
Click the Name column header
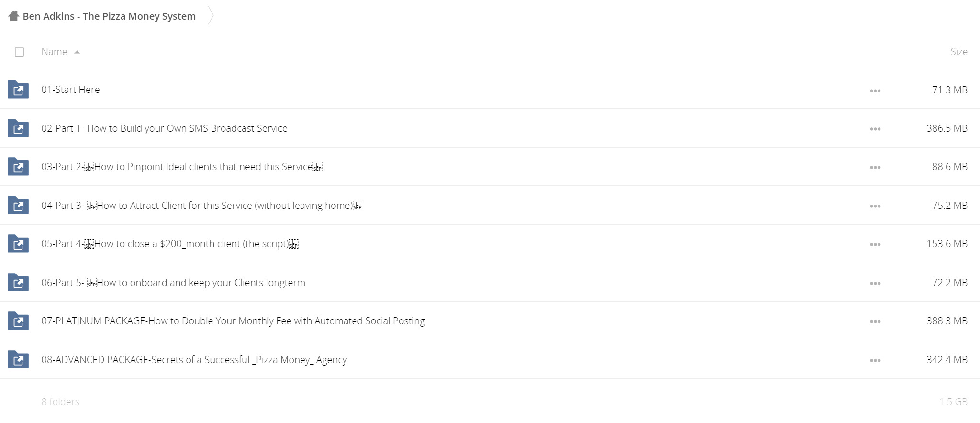coord(54,52)
